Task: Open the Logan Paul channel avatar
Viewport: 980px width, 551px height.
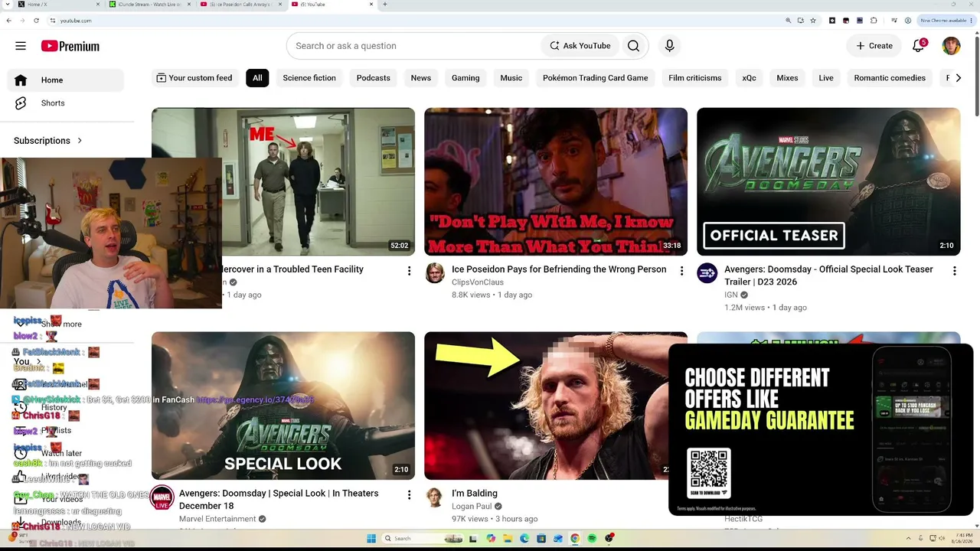Action: (x=435, y=497)
